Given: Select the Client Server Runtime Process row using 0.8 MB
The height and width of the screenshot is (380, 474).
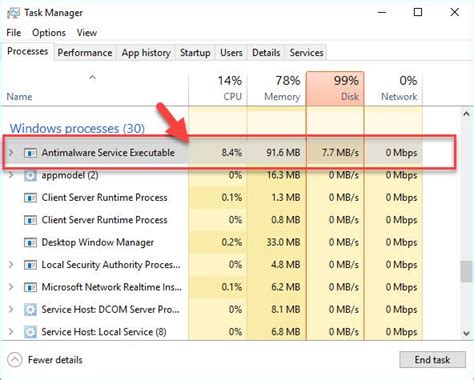Looking at the screenshot, I should (x=213, y=220).
